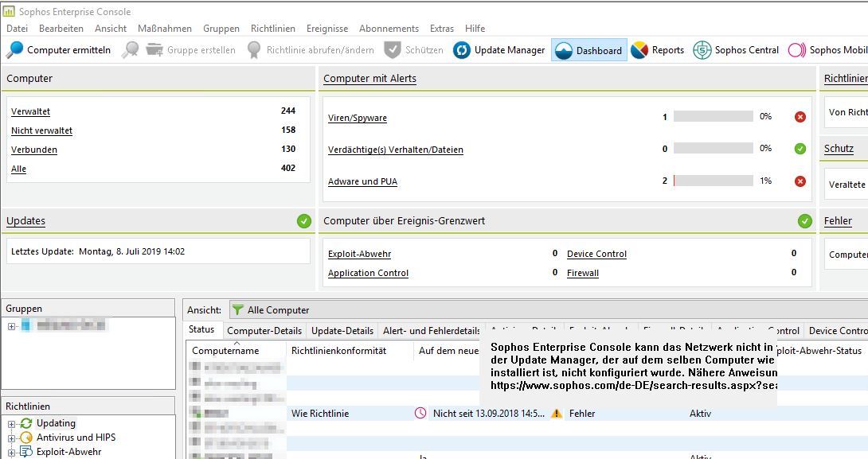Open the Gruppen menu

221,28
